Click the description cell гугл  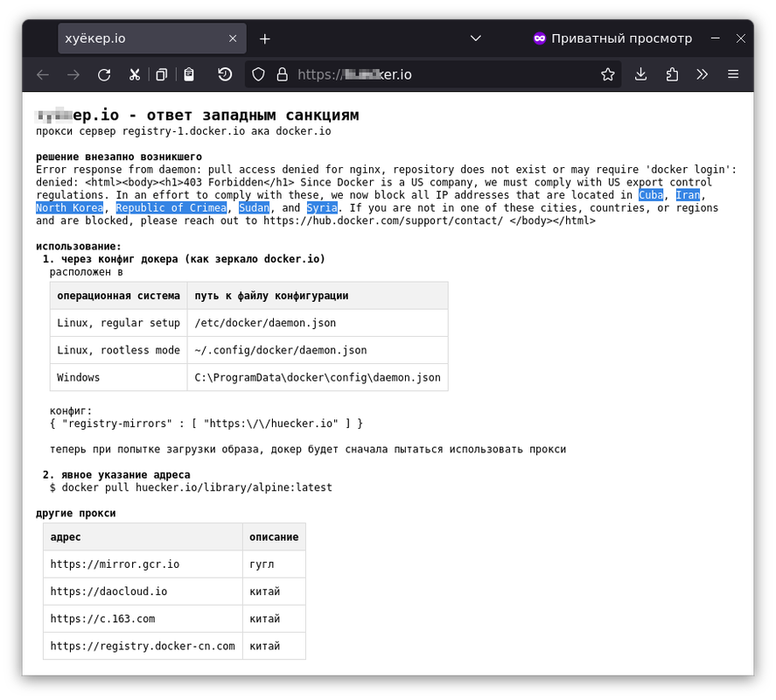pyautogui.click(x=274, y=564)
